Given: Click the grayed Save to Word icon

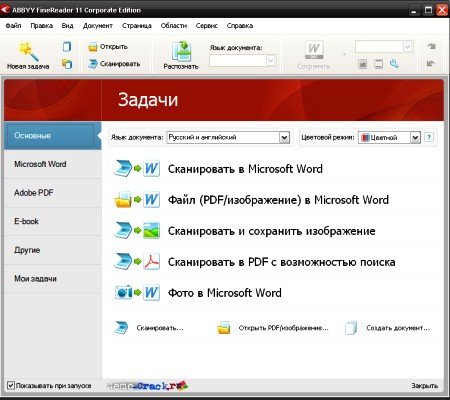Looking at the screenshot, I should click(x=314, y=50).
